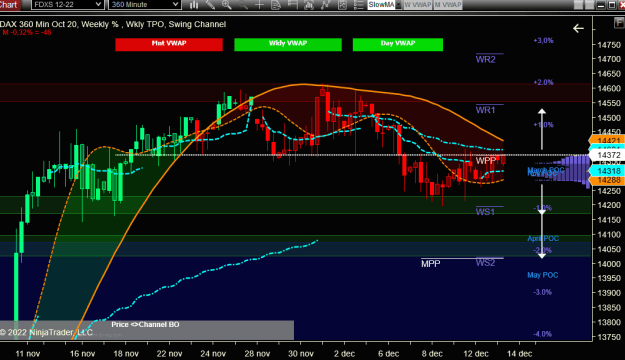
Task: Toggle the red Mnt VWAP button
Action: (x=169, y=44)
